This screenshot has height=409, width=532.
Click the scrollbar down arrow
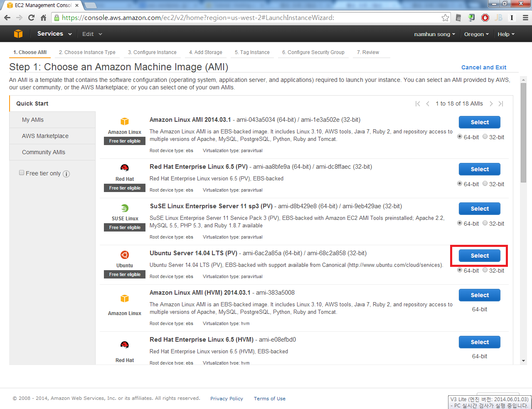coord(524,361)
